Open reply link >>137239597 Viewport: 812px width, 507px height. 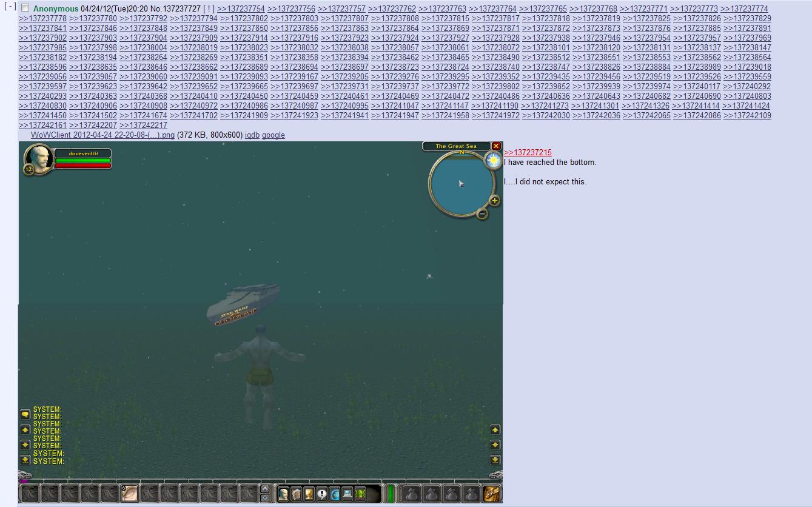[x=42, y=87]
